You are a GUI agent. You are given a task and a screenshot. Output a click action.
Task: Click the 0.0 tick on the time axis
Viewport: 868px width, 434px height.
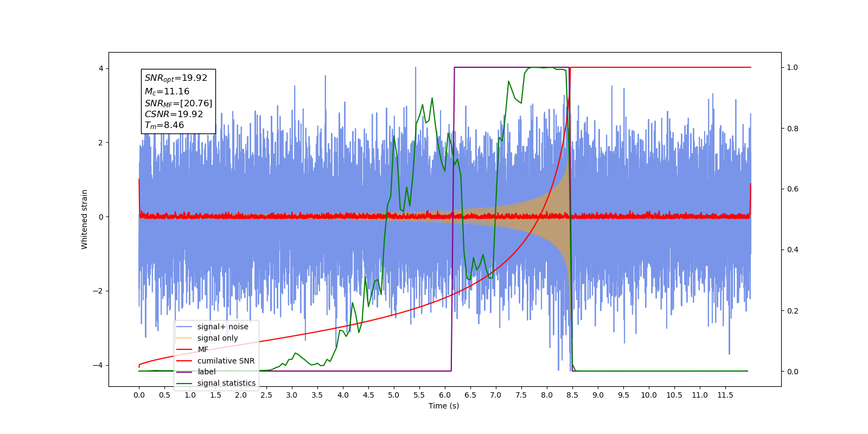(139, 395)
